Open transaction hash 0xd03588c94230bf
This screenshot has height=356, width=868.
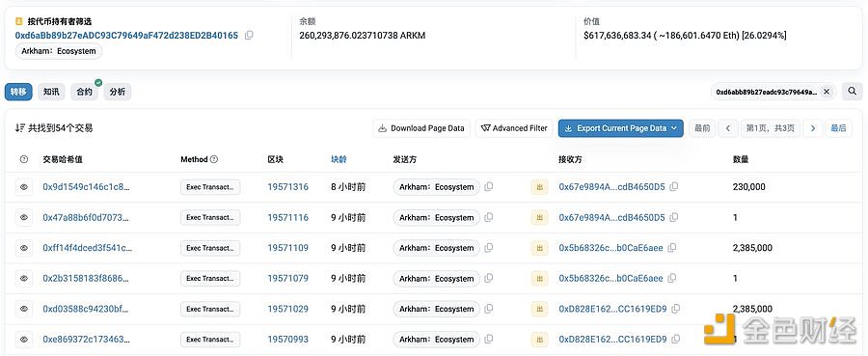tap(86, 309)
